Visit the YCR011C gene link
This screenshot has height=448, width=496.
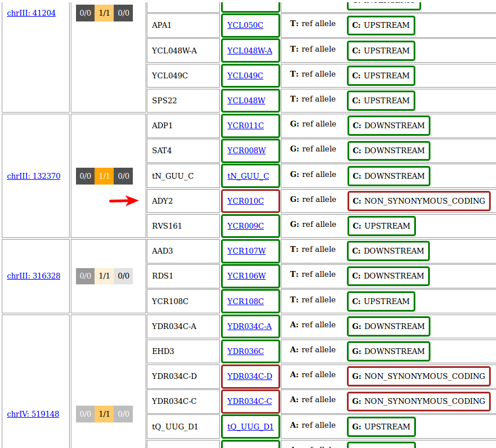pos(245,125)
